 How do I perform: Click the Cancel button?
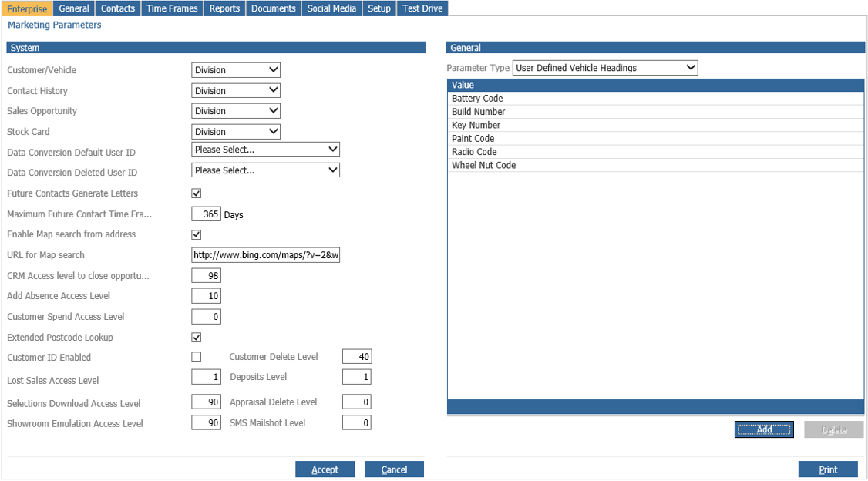click(x=394, y=469)
